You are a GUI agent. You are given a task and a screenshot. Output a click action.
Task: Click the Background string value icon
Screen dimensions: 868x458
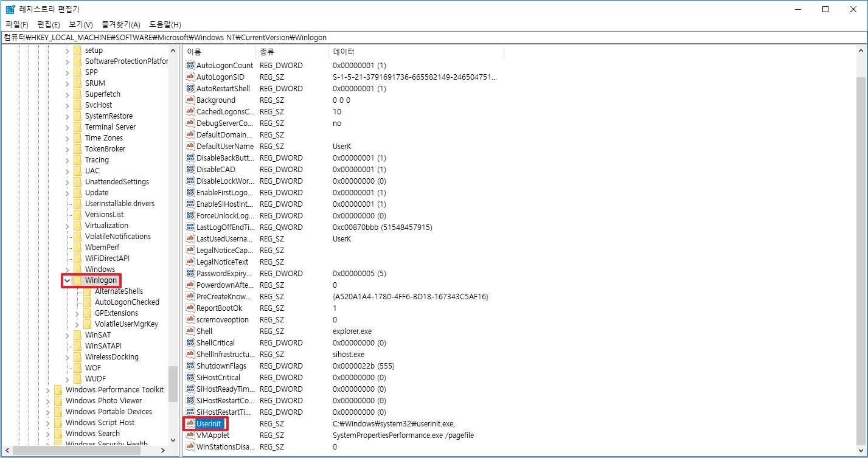click(x=190, y=100)
